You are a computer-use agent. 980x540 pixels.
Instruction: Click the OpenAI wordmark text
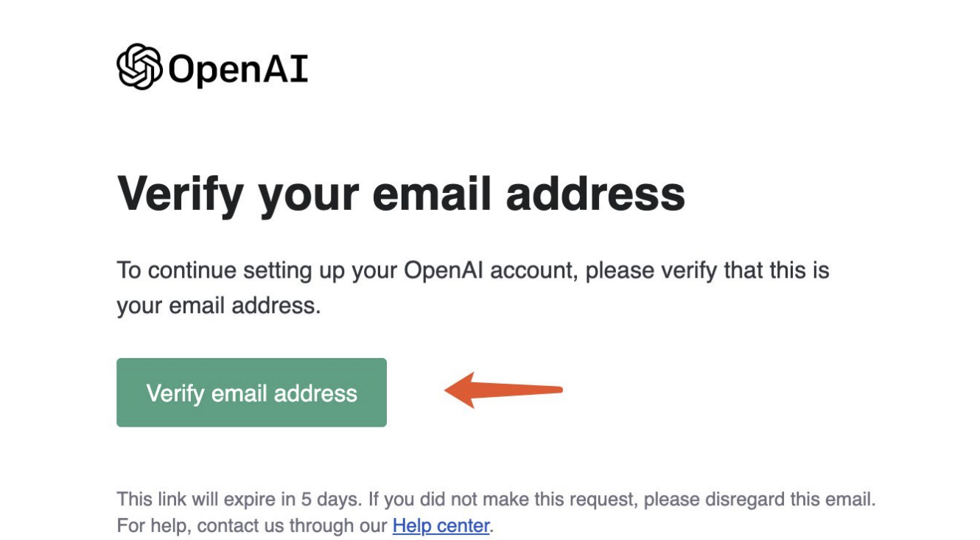(x=238, y=69)
